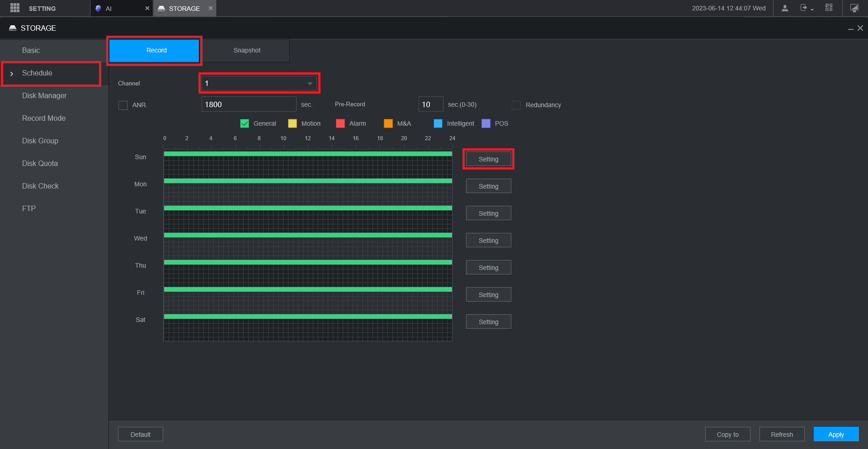The image size is (868, 449).
Task: Open the Channel dropdown
Action: tap(259, 83)
